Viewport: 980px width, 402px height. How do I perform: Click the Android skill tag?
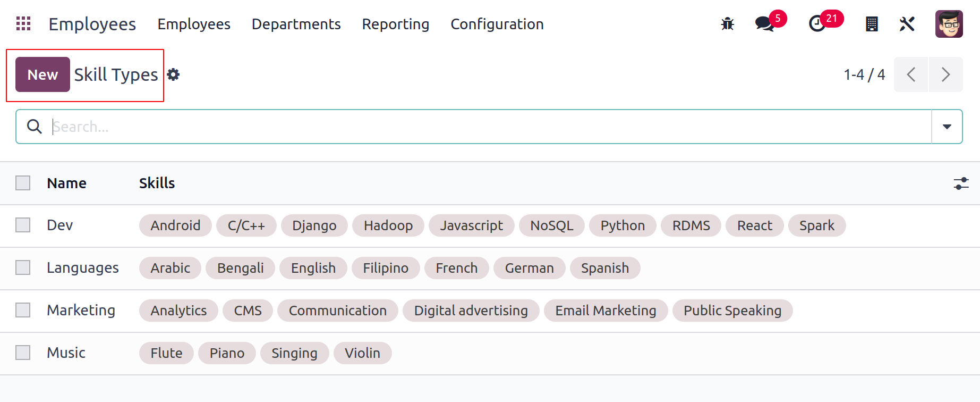click(x=175, y=225)
